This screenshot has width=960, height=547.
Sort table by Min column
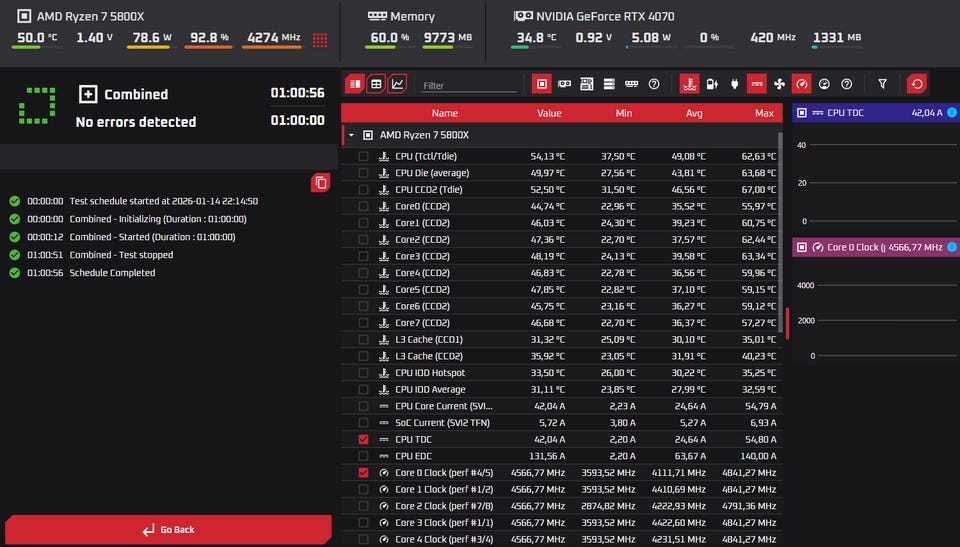click(x=624, y=113)
